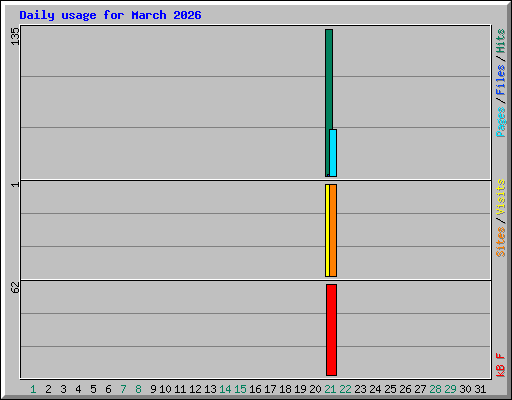
Task: Click day '25' on the x-axis
Action: click(390, 389)
